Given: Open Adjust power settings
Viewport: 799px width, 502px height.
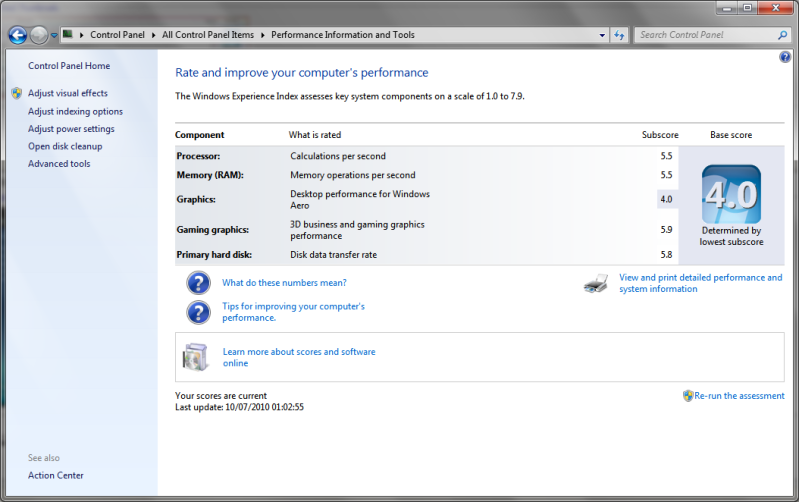Looking at the screenshot, I should (71, 129).
